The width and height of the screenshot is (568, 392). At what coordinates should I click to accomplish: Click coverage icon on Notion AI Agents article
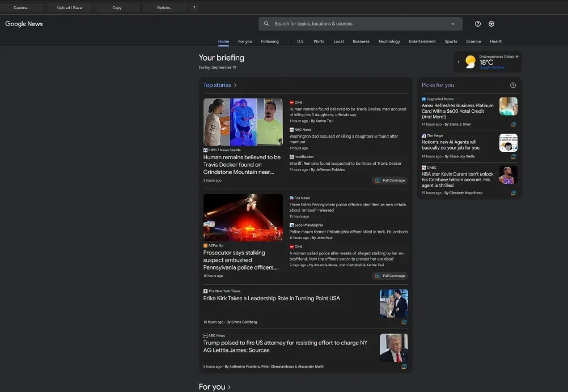(514, 156)
